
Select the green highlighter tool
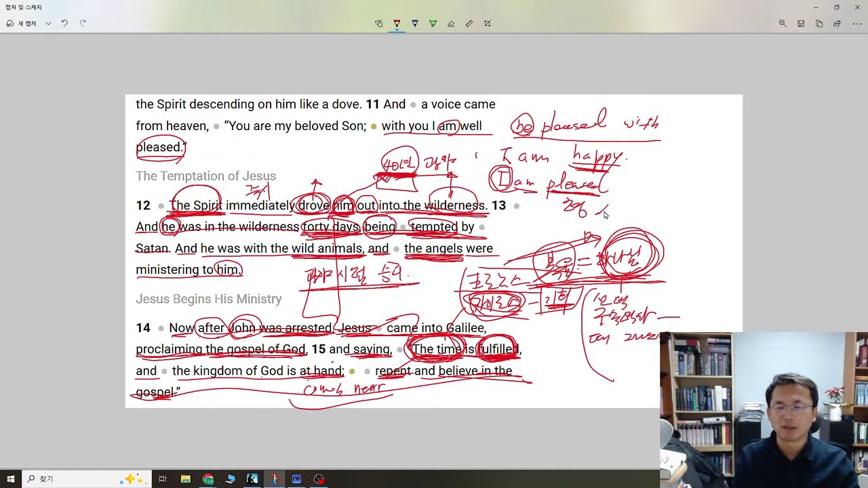tap(433, 23)
